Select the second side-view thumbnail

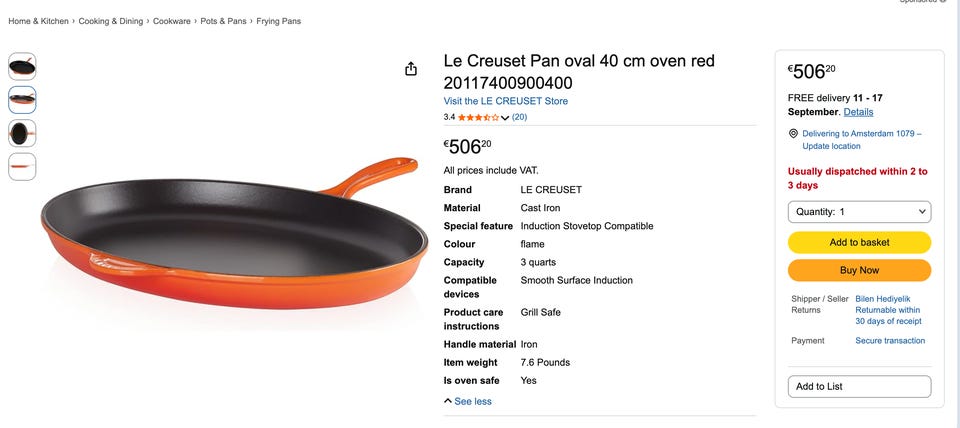click(22, 100)
